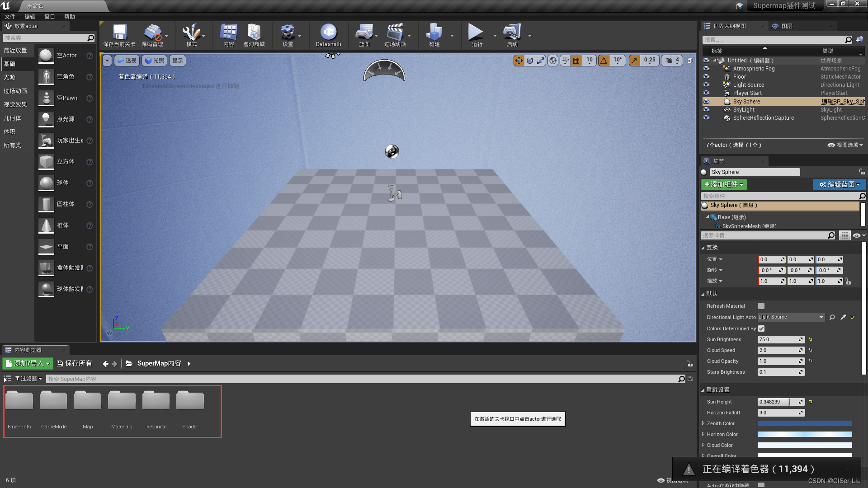This screenshot has width=868, height=488.
Task: Open the Directional Light Actor dropdown
Action: tap(821, 317)
